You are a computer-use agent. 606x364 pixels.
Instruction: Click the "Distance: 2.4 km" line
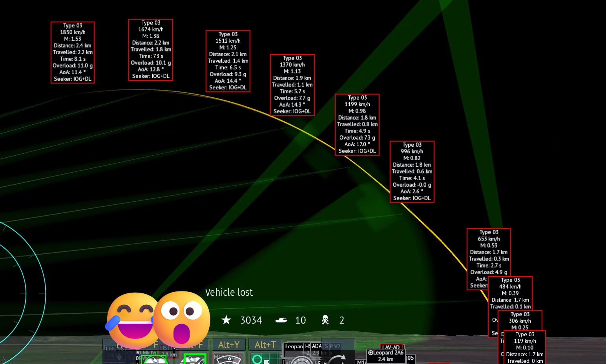coord(73,45)
